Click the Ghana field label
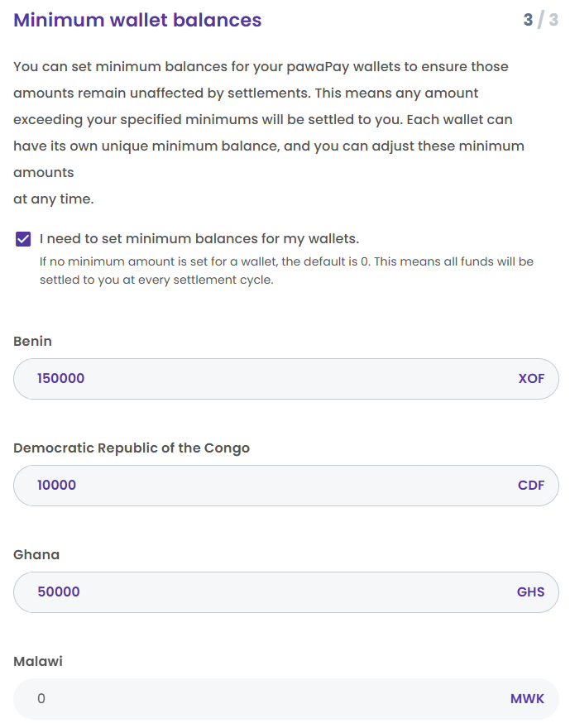Image resolution: width=570 pixels, height=728 pixels. coord(36,554)
